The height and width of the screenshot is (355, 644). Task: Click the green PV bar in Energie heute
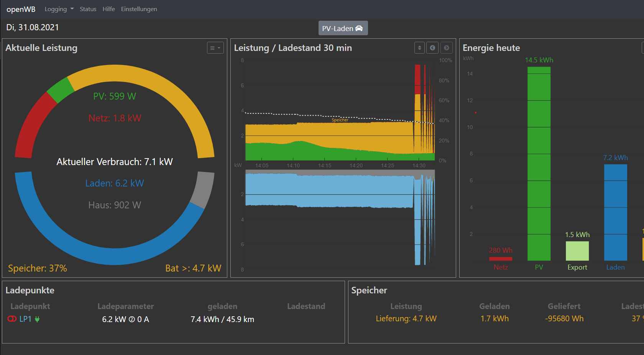[x=539, y=164]
